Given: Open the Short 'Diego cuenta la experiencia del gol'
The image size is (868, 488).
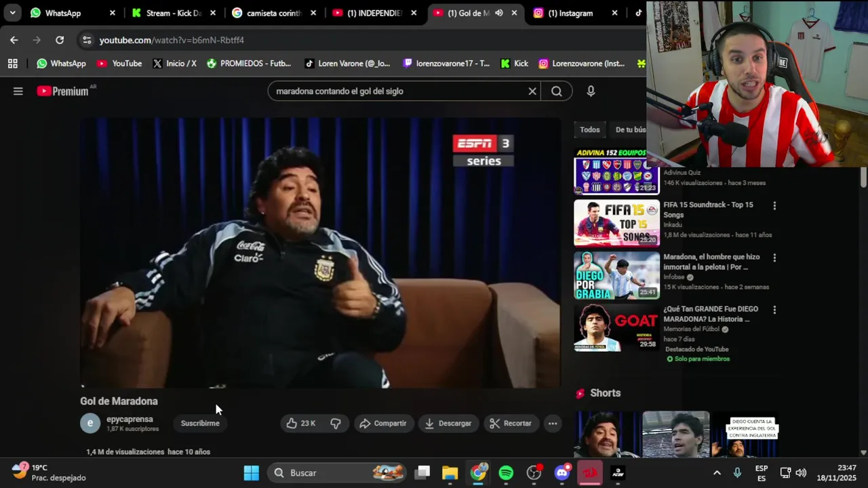Looking at the screenshot, I should tap(745, 434).
